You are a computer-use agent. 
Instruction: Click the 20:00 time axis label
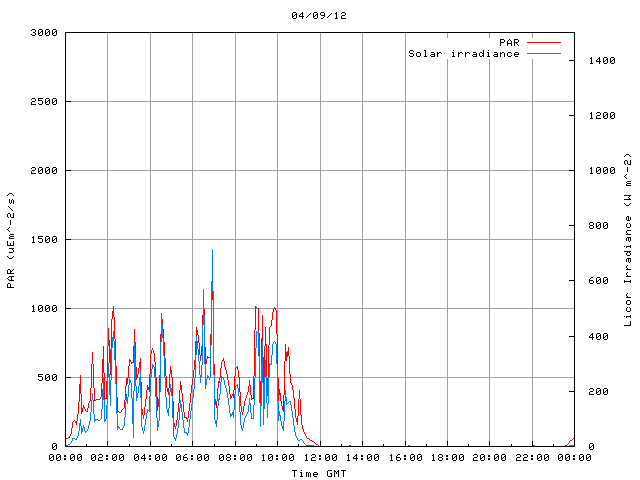coord(490,458)
